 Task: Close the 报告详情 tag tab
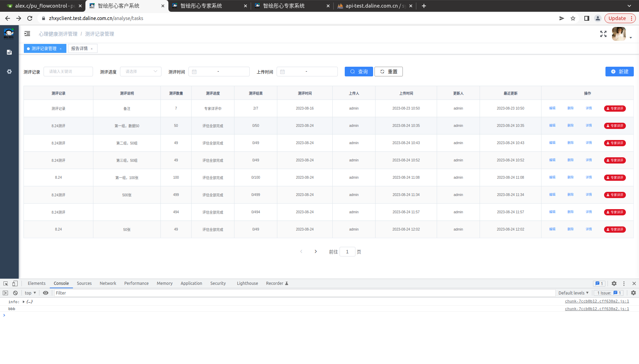tap(92, 49)
